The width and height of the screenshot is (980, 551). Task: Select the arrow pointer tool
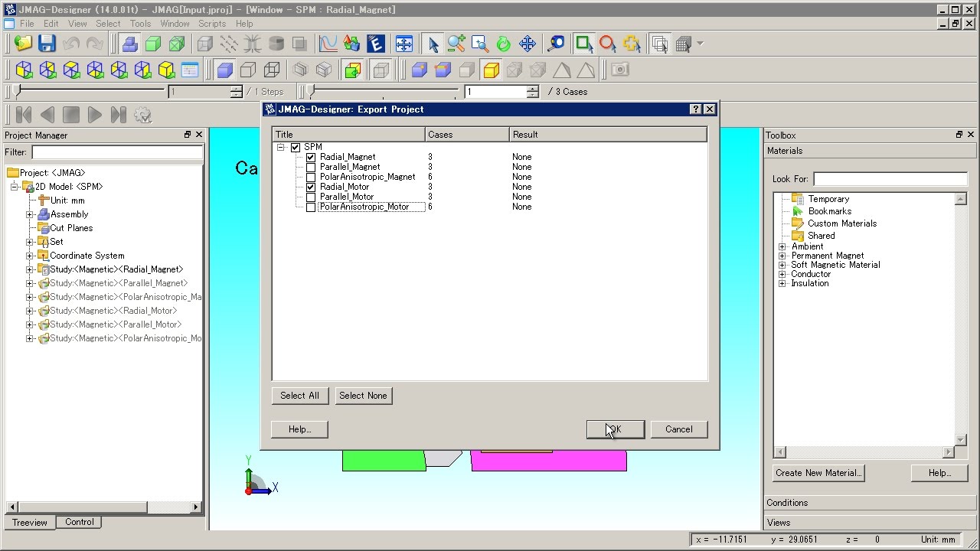click(x=433, y=44)
